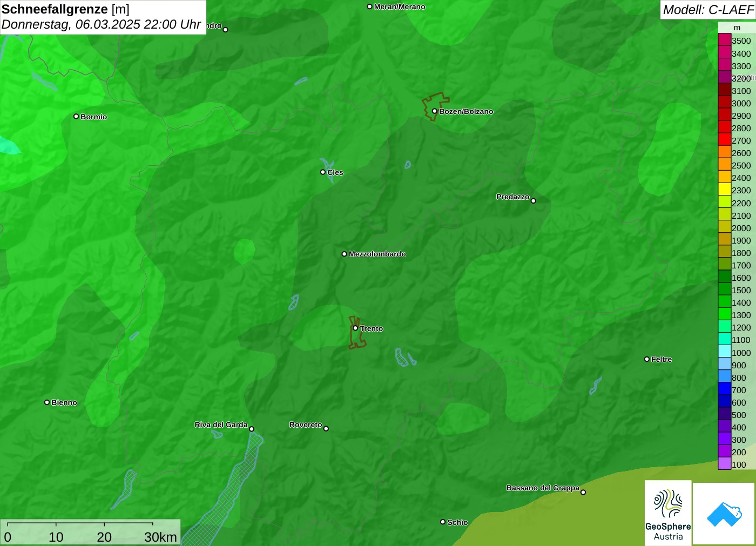Click the Rovereto label text

click(306, 424)
